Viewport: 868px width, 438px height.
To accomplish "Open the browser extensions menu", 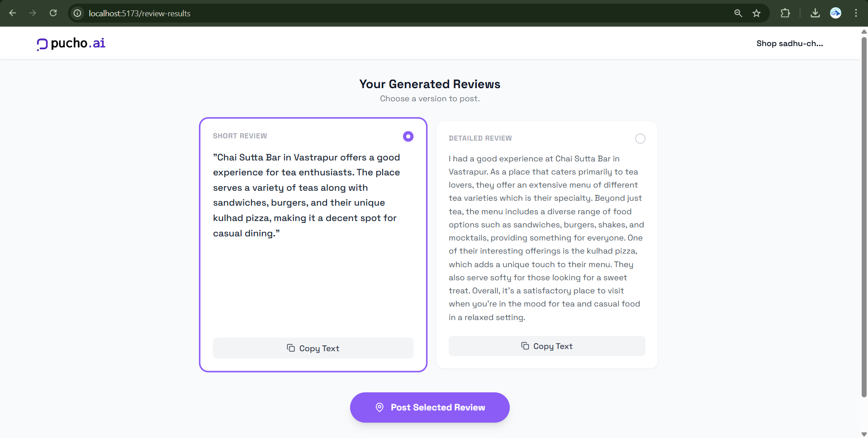I will [785, 13].
